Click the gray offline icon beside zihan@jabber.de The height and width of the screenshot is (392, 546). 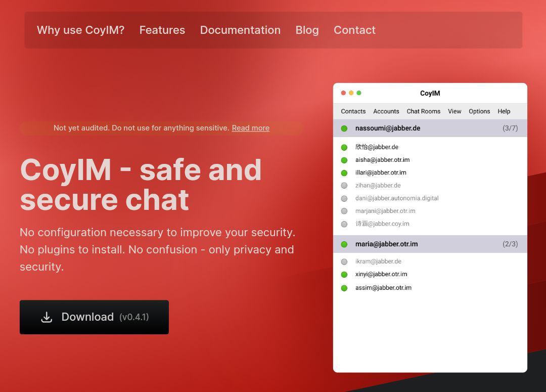(x=344, y=185)
